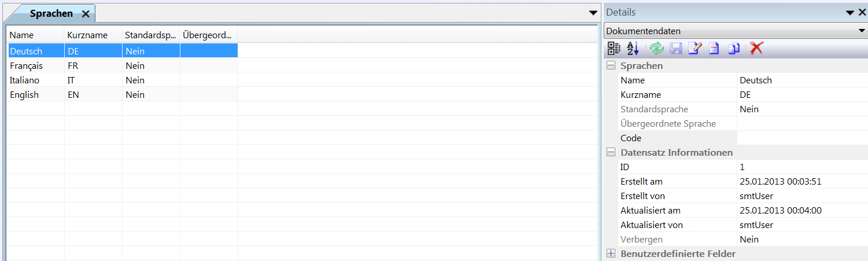Viewport: 868px width, 261px height.
Task: Click the categorized view icon
Action: 614,49
